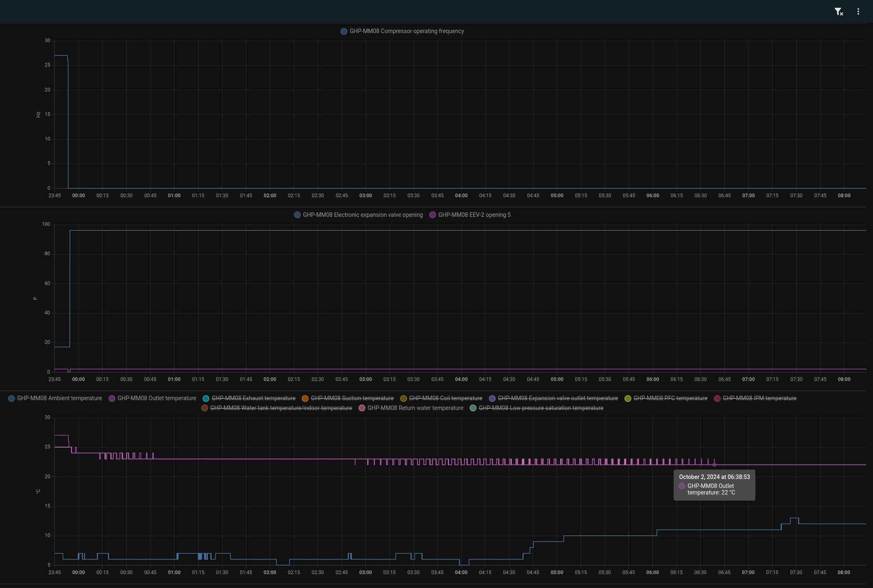
Task: Click the EEV-2 opening purple circle icon
Action: 433,215
